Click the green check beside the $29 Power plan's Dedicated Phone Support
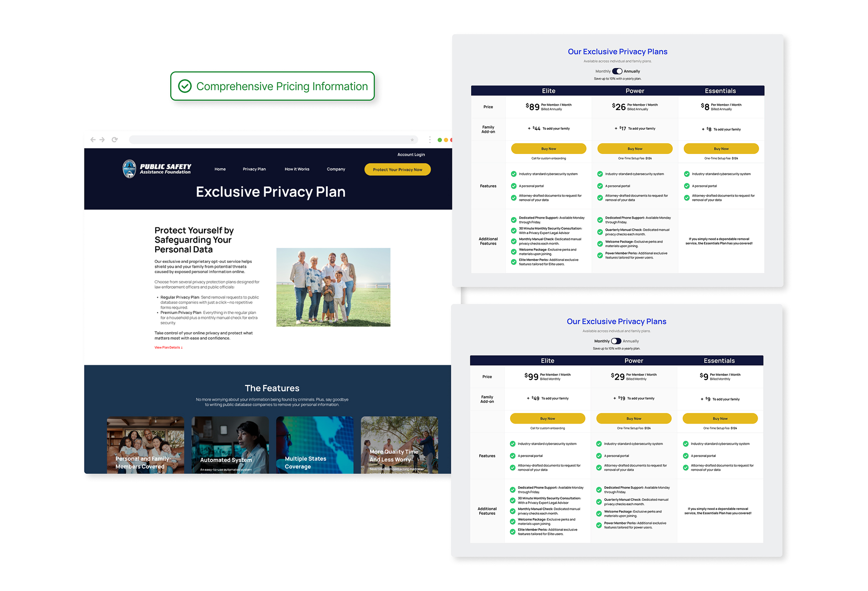The height and width of the screenshot is (591, 868). click(599, 490)
